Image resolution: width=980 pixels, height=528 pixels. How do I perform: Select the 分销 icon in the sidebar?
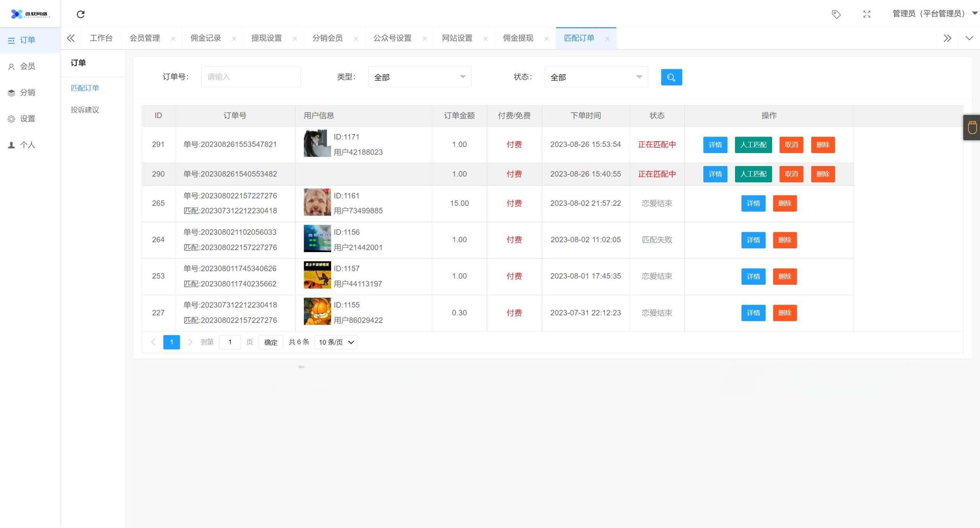pos(11,92)
